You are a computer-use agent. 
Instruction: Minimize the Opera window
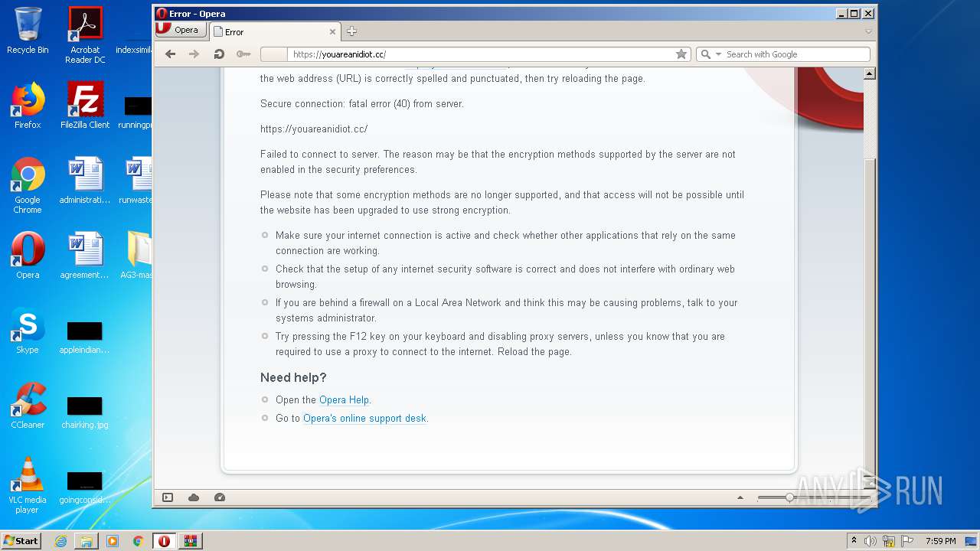pyautogui.click(x=841, y=13)
